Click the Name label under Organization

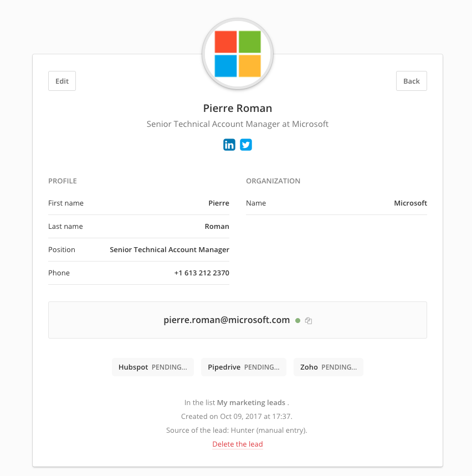coord(256,203)
